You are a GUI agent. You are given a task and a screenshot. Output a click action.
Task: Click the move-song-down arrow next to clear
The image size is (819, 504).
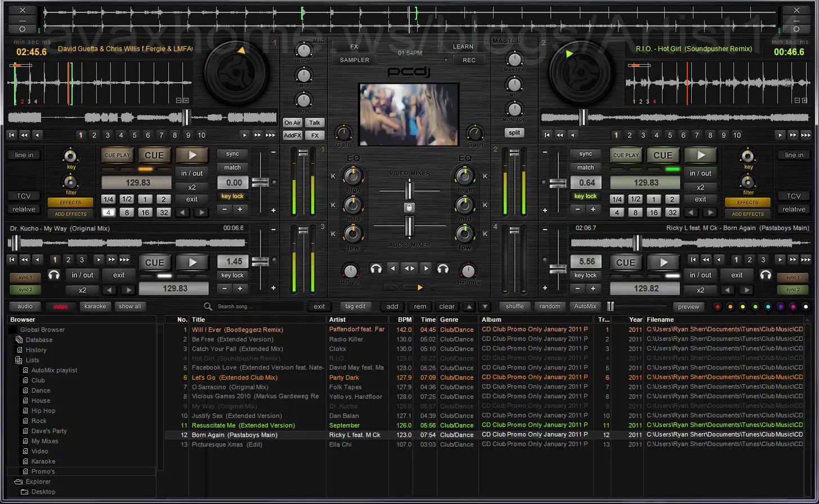tap(484, 307)
